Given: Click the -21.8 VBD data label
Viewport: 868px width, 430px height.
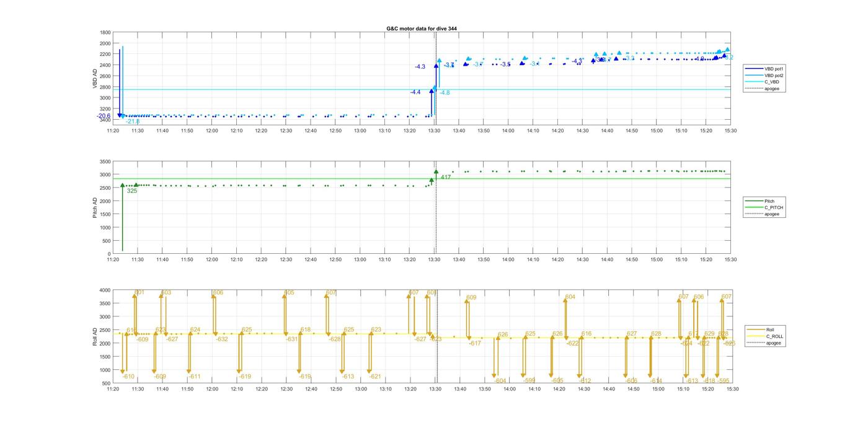Looking at the screenshot, I should pos(133,122).
